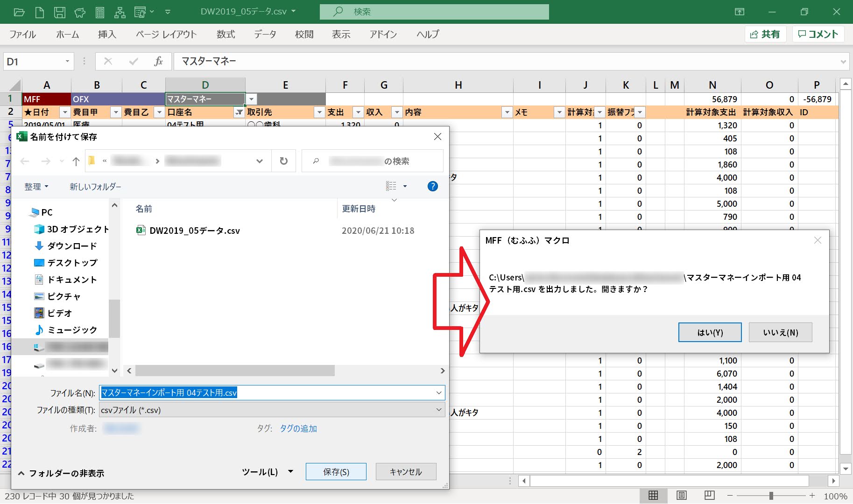The width and height of the screenshot is (853, 504).
Task: Click folder search field in save dialog
Action: point(372,161)
